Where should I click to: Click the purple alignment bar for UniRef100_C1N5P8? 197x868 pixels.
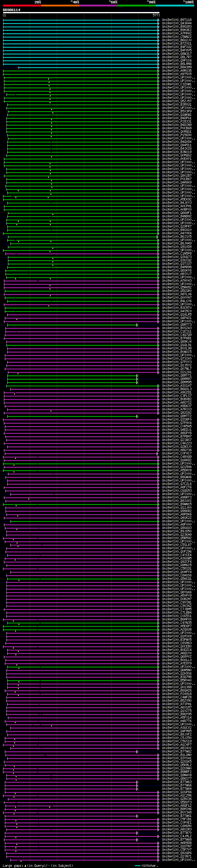tap(82, 254)
